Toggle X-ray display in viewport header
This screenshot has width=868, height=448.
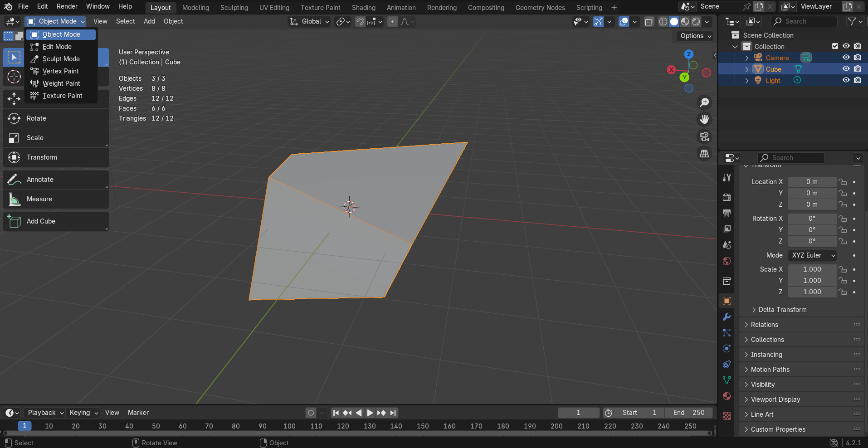tap(649, 21)
